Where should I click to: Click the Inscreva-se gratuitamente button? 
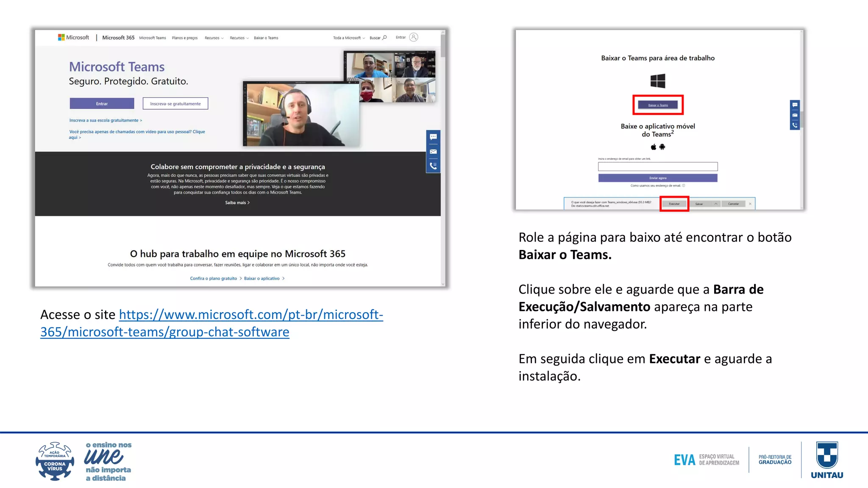pyautogui.click(x=175, y=103)
